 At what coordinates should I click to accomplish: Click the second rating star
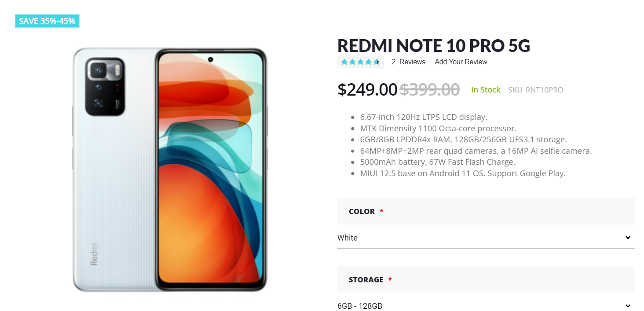[x=352, y=62]
